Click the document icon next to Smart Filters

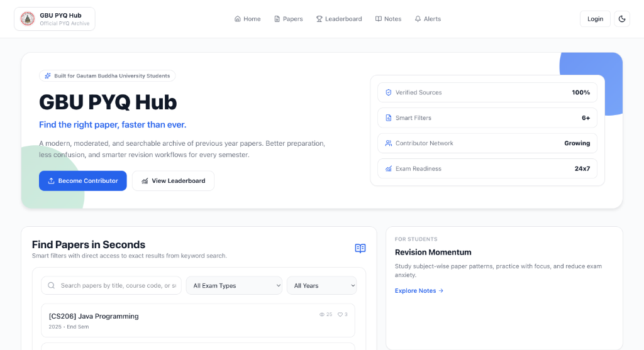click(389, 118)
